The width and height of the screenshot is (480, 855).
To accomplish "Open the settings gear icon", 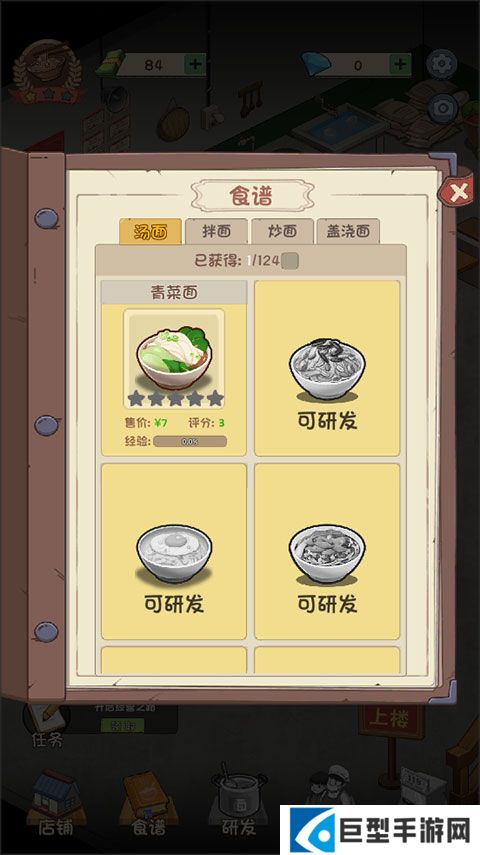I will click(x=442, y=64).
